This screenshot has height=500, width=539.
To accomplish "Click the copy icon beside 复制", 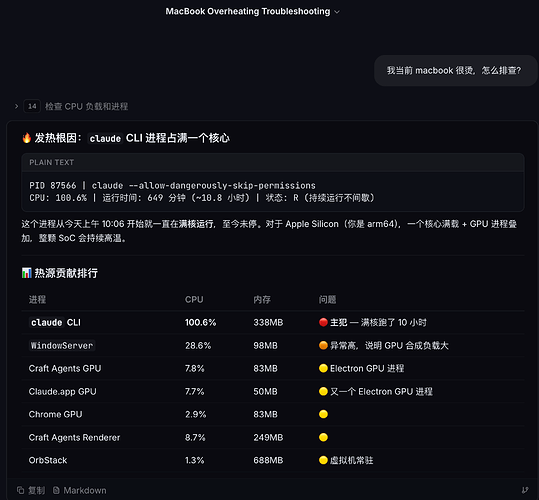I will tap(21, 490).
